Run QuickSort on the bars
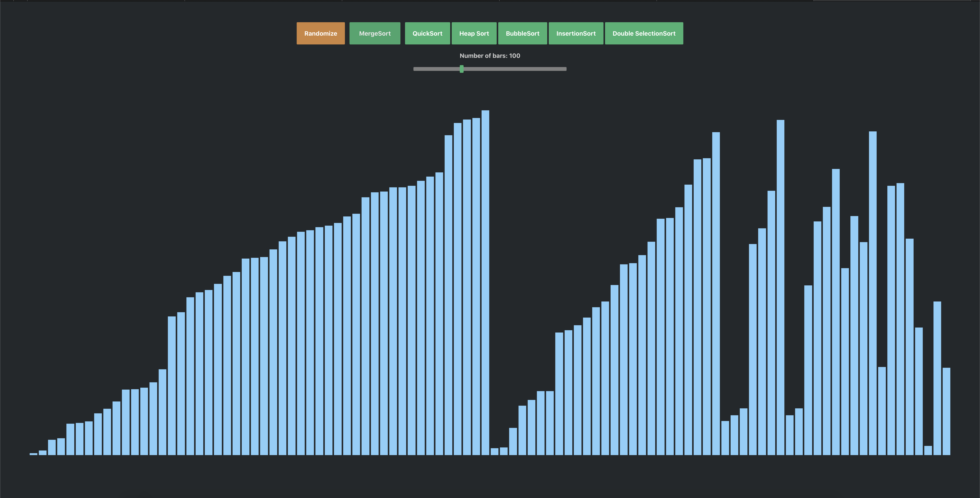This screenshot has width=980, height=498. 427,34
